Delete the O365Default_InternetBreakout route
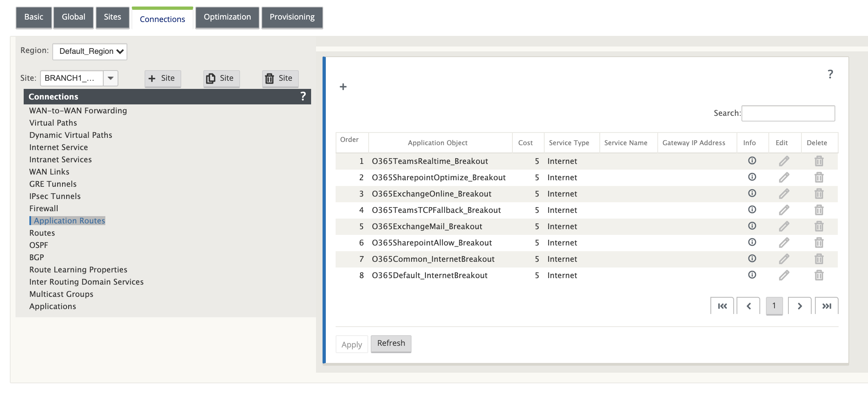868x398 pixels. click(x=819, y=275)
